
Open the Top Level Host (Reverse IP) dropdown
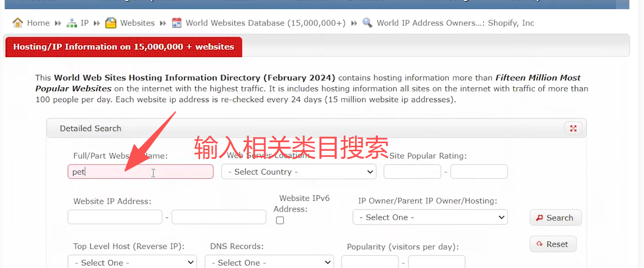[132, 262]
